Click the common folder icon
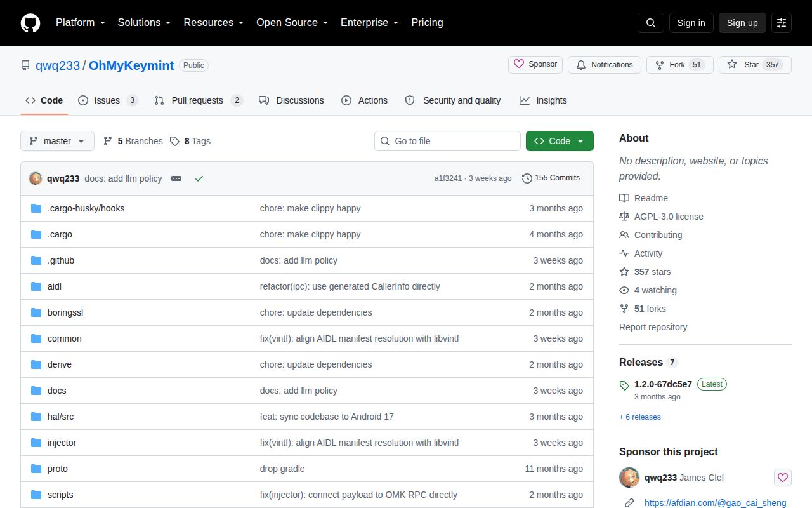This screenshot has width=812, height=508. click(x=36, y=338)
